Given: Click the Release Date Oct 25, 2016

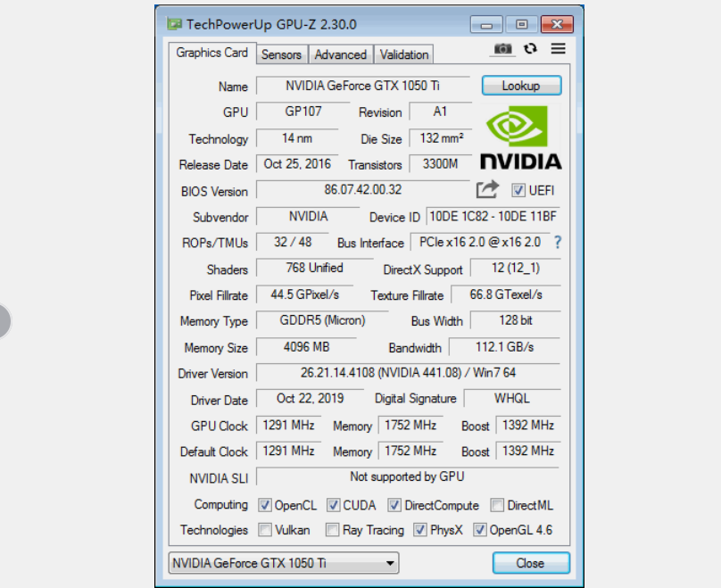Looking at the screenshot, I should pyautogui.click(x=297, y=164).
